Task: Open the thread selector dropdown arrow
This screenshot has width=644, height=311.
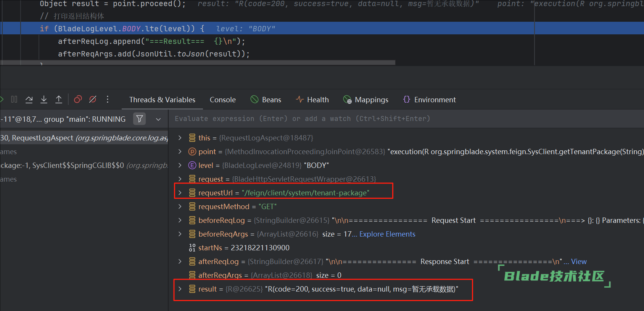Action: point(158,119)
